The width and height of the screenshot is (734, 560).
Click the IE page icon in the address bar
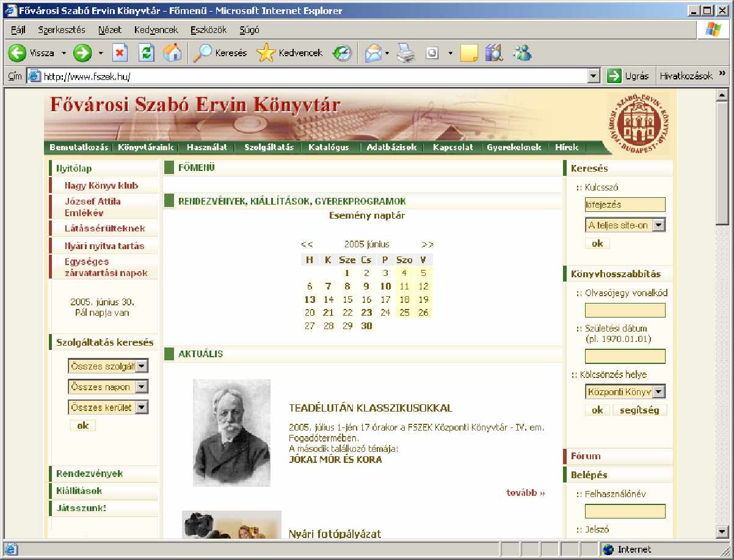point(35,76)
